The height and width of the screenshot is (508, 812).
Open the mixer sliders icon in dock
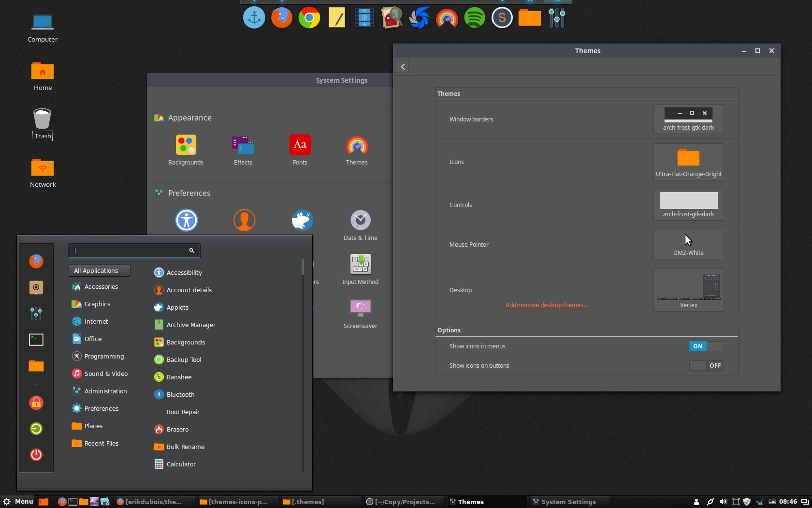point(557,18)
